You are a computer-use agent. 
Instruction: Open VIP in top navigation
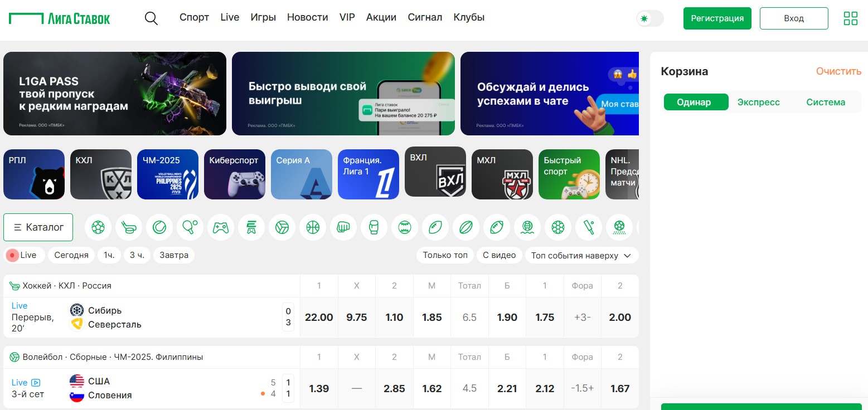click(347, 17)
